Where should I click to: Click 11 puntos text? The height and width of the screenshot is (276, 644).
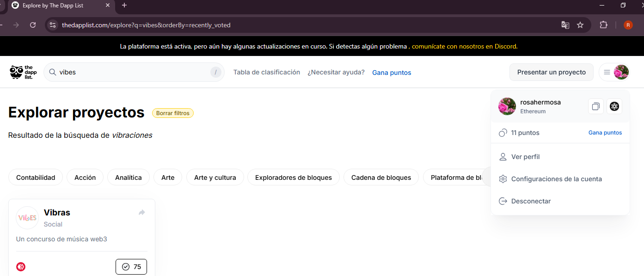coord(525,133)
